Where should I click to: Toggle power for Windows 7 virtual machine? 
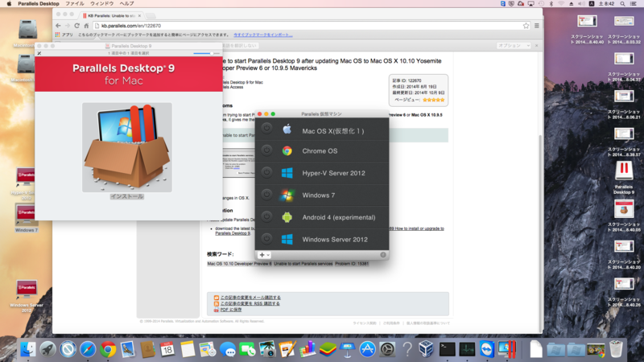(x=266, y=195)
